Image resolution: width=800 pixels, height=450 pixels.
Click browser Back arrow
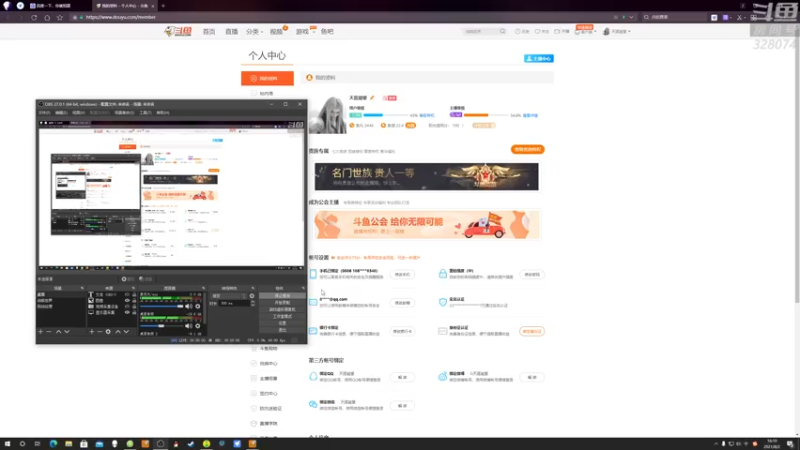point(8,17)
